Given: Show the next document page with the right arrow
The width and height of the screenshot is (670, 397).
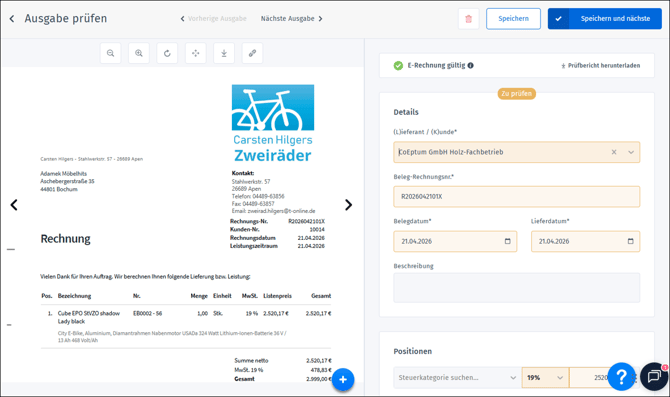Looking at the screenshot, I should click(349, 205).
